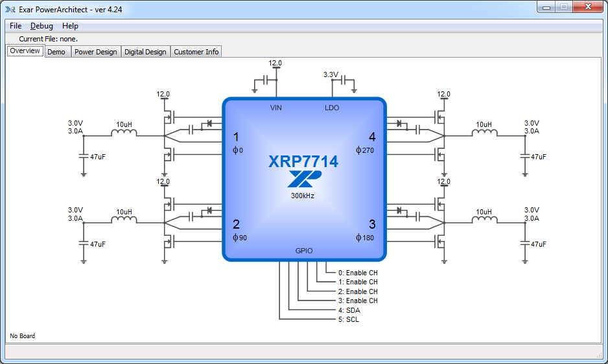The height and width of the screenshot is (364, 608).
Task: Click the phase 180 label
Action: click(x=365, y=238)
